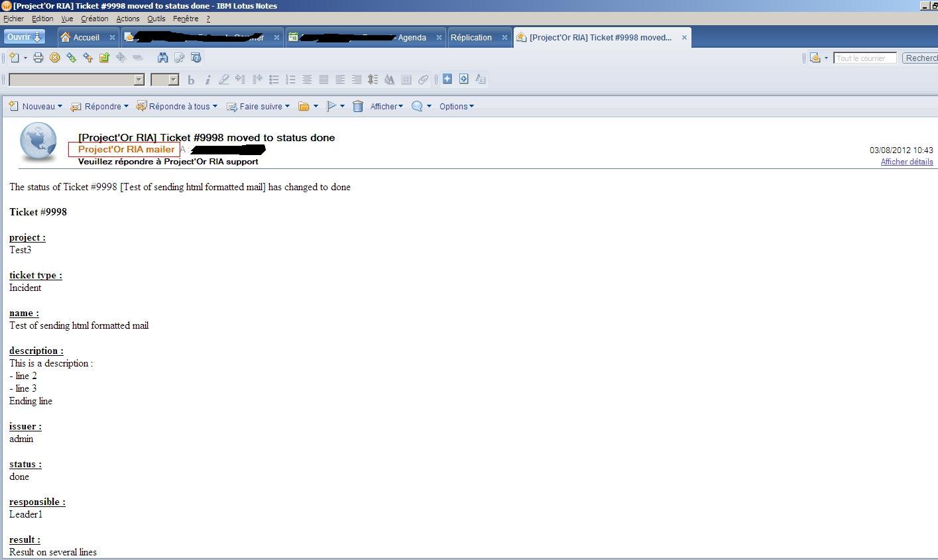This screenshot has height=560, width=938.
Task: Center-align the paragraph
Action: (307, 80)
